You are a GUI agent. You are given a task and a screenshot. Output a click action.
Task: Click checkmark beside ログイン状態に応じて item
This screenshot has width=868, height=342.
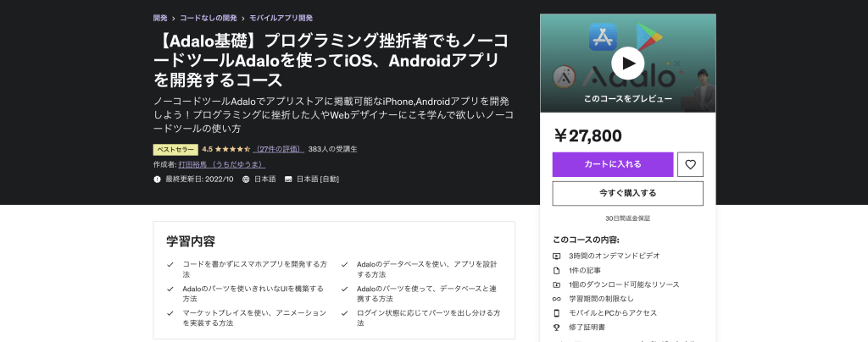pyautogui.click(x=344, y=313)
